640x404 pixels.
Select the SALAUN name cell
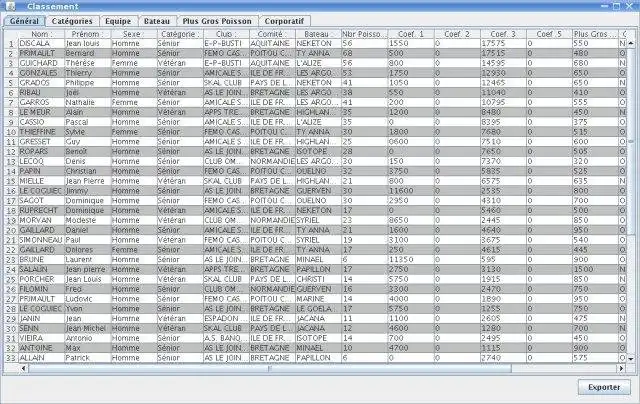(x=41, y=269)
